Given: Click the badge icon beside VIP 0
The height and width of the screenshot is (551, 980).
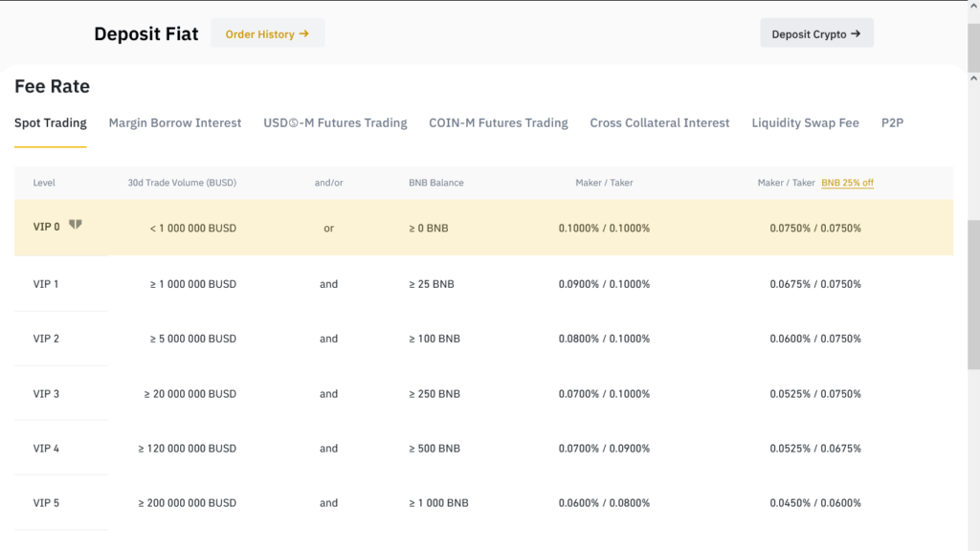Looking at the screenshot, I should (x=76, y=225).
